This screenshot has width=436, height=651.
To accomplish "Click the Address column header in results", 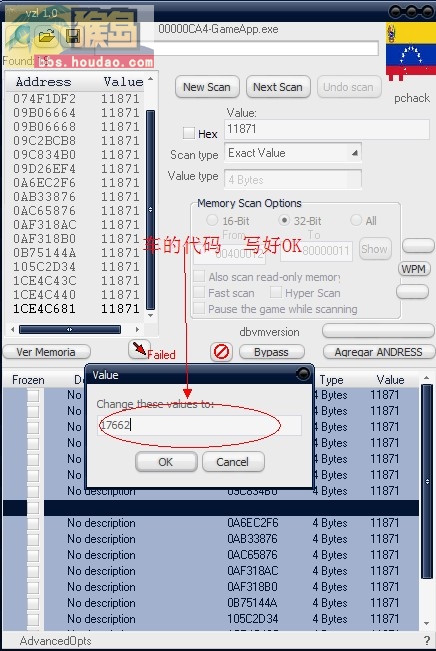I will click(44, 81).
